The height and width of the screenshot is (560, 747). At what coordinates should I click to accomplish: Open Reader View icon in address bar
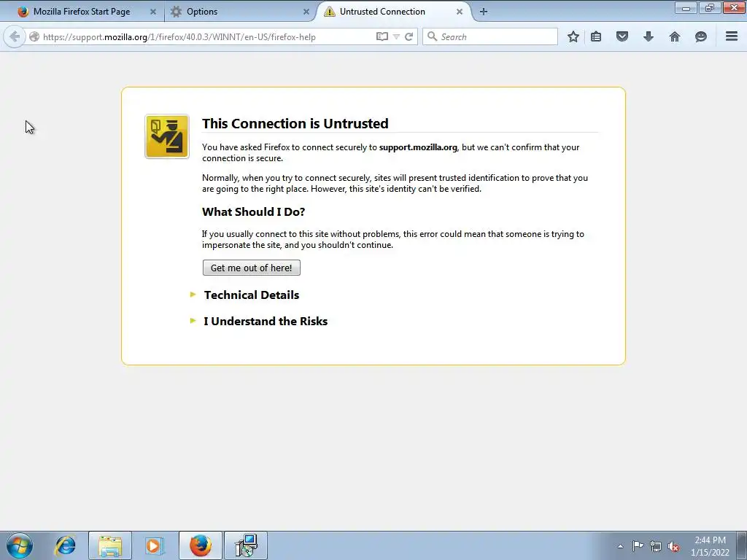pyautogui.click(x=382, y=36)
